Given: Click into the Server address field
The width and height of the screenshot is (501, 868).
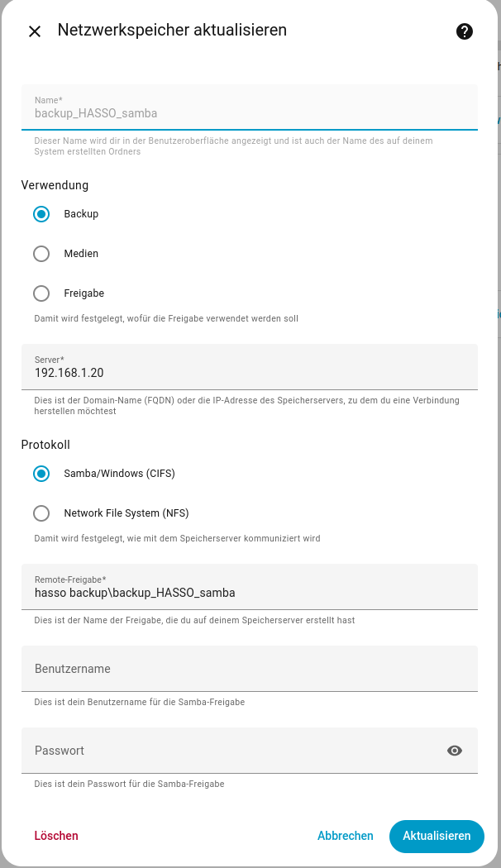Looking at the screenshot, I should [x=248, y=373].
